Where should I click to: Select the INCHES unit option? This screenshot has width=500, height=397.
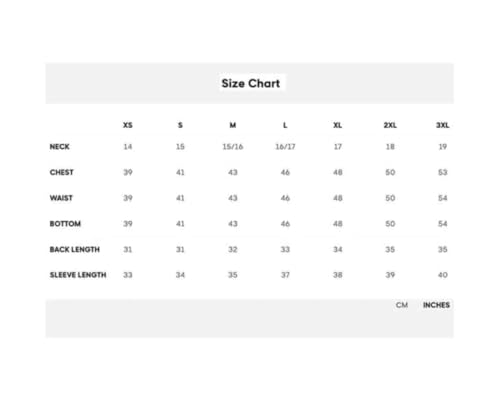pos(436,305)
